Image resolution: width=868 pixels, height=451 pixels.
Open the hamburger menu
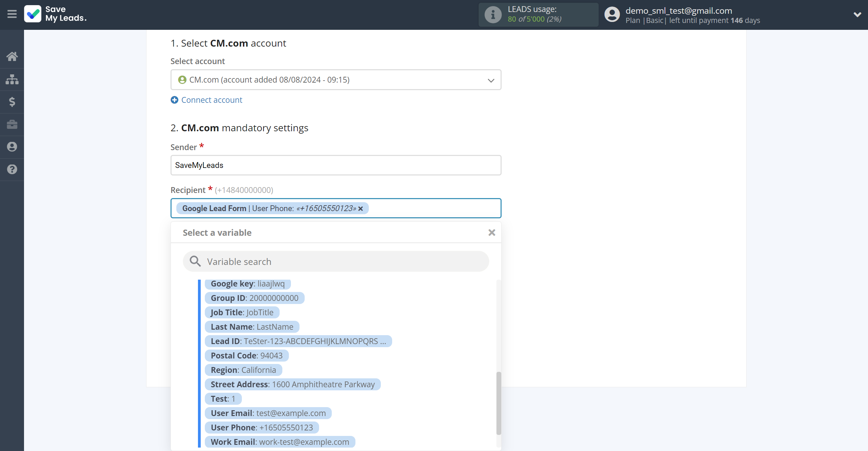tap(12, 14)
